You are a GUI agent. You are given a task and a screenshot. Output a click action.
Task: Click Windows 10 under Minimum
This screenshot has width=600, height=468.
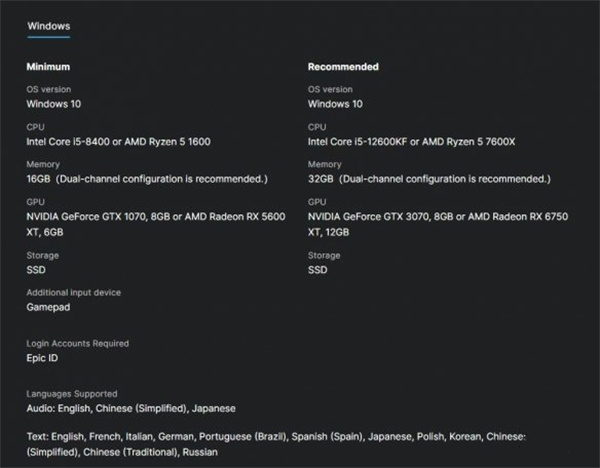click(56, 104)
